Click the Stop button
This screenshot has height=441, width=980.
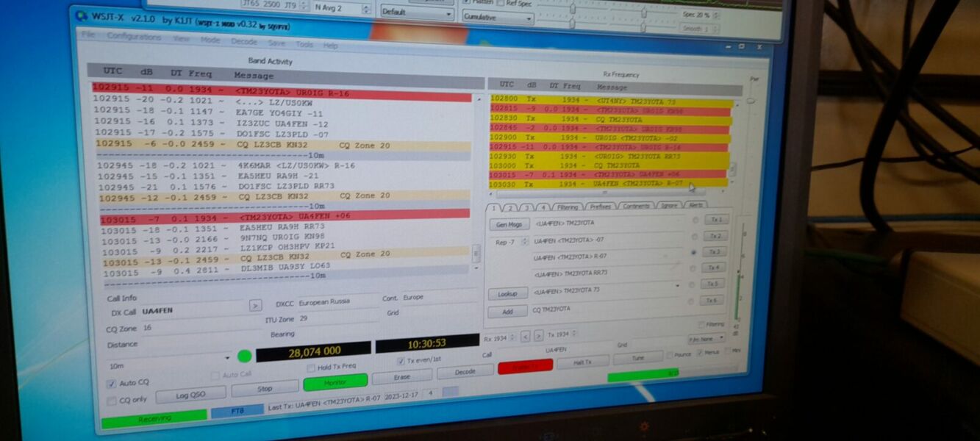tap(265, 388)
